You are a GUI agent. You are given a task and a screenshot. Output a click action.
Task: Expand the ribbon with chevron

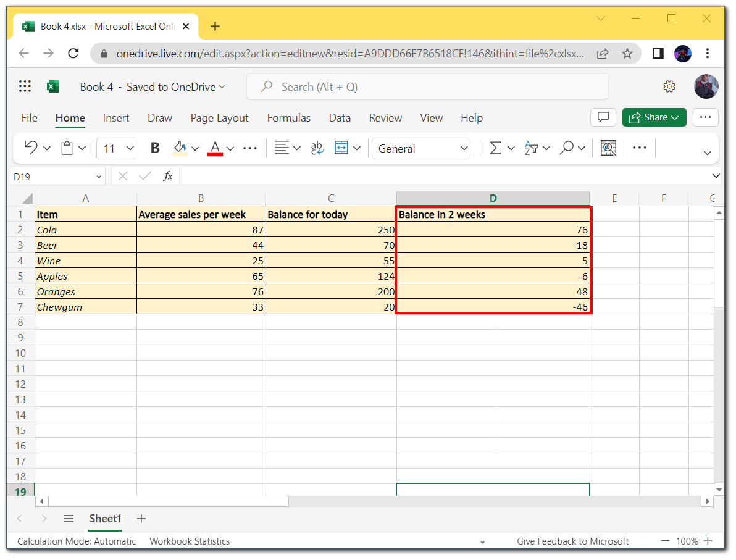click(708, 153)
